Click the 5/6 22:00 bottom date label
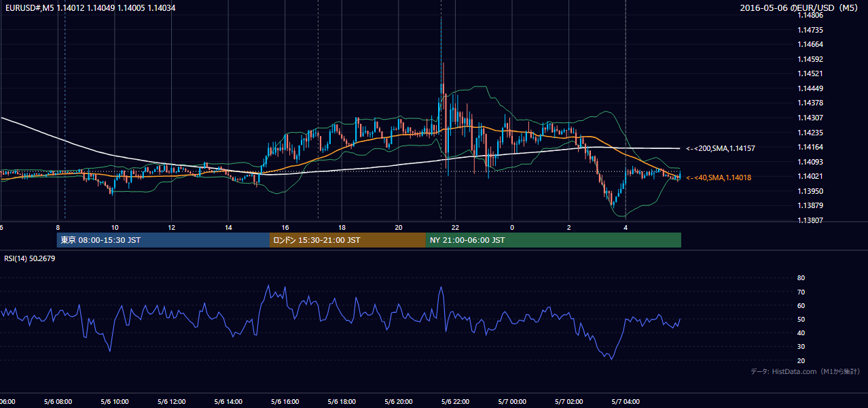Screen dimensions: 868x408 coord(455,401)
